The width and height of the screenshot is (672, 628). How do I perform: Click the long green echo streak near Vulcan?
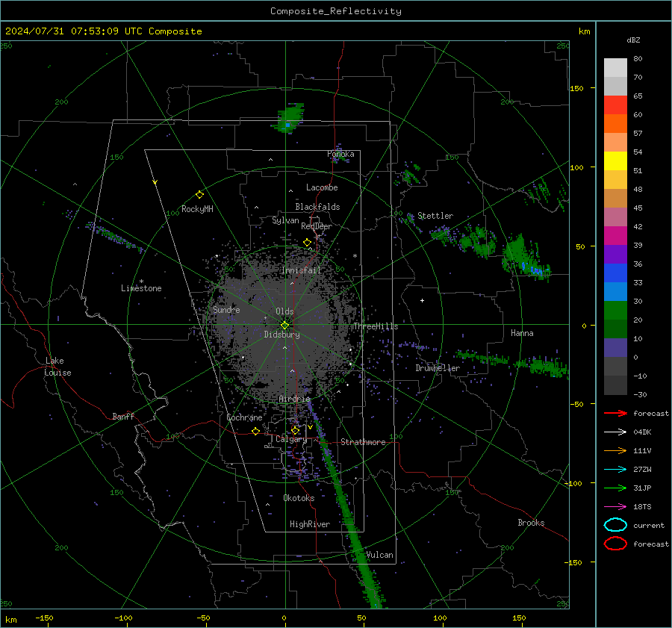click(346, 508)
